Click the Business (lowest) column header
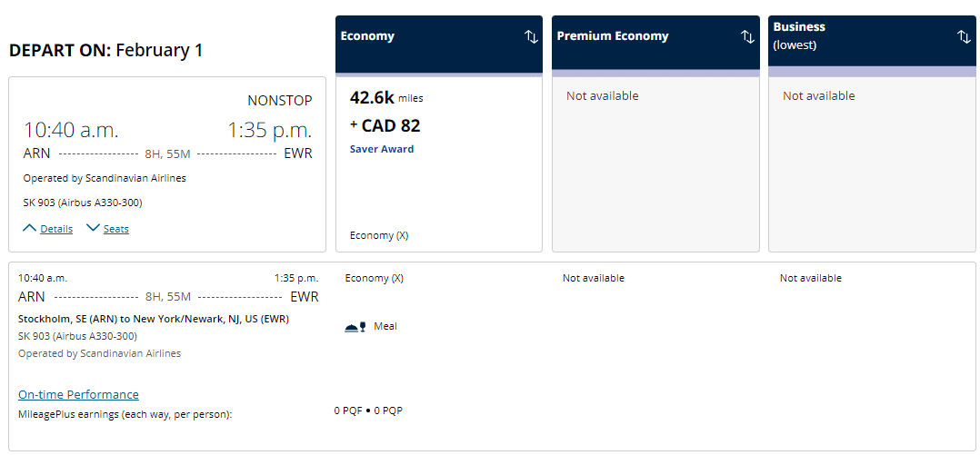The height and width of the screenshot is (455, 980). (x=799, y=35)
